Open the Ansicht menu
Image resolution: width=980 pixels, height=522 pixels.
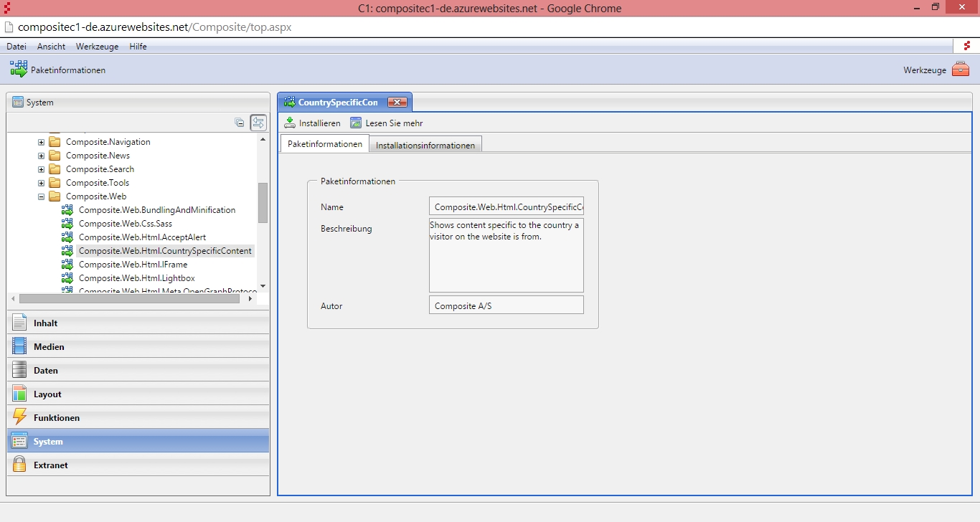coord(51,47)
